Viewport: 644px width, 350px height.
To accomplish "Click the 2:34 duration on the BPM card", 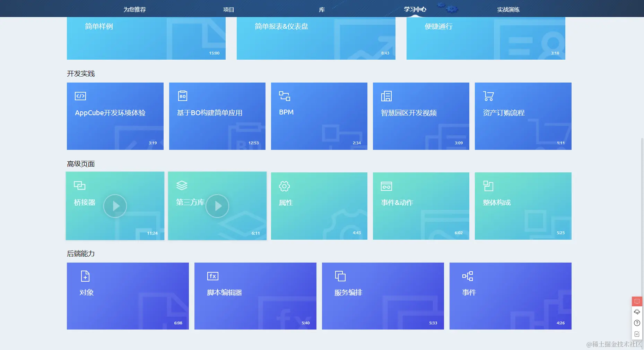I will tap(357, 143).
